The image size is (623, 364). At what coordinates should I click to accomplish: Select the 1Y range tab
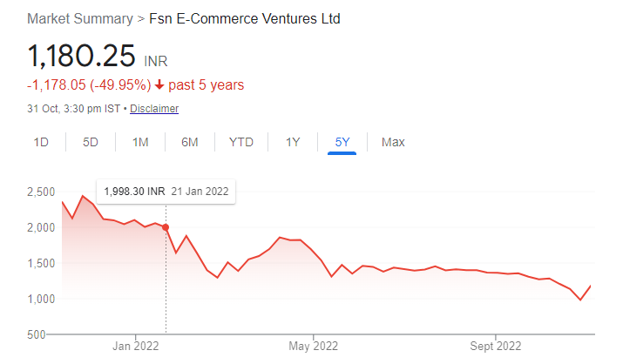tap(293, 142)
